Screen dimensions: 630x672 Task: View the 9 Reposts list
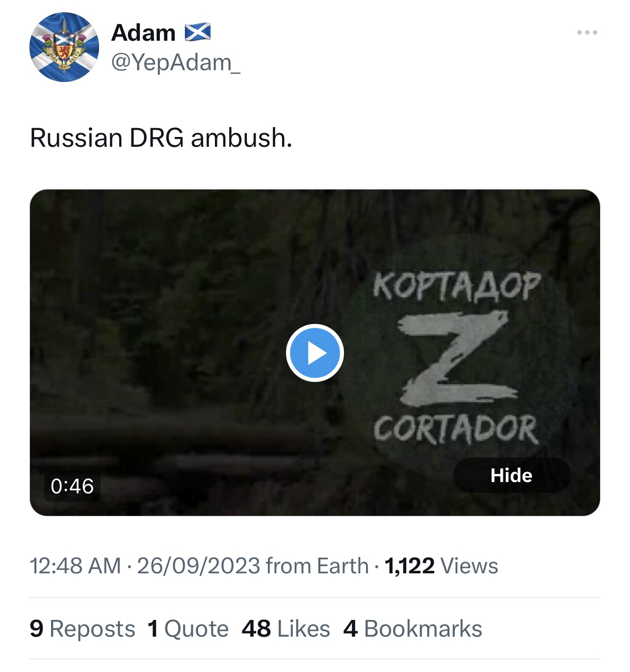pos(82,629)
